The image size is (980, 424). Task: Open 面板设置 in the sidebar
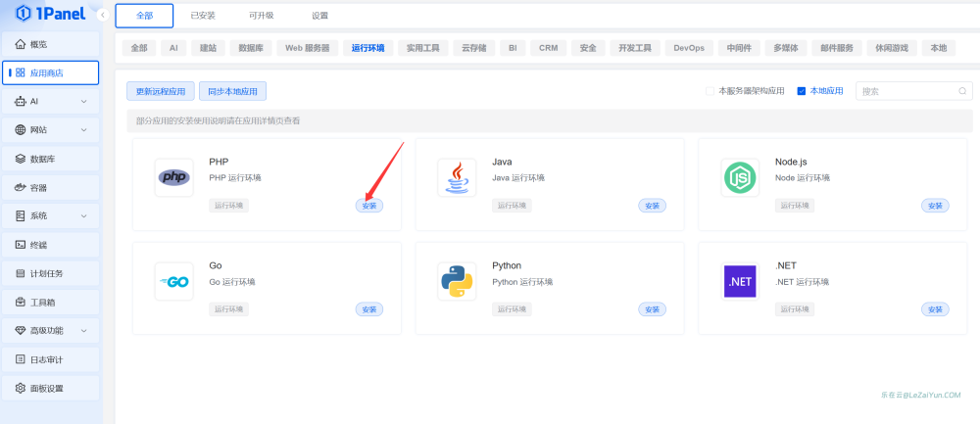[51, 389]
